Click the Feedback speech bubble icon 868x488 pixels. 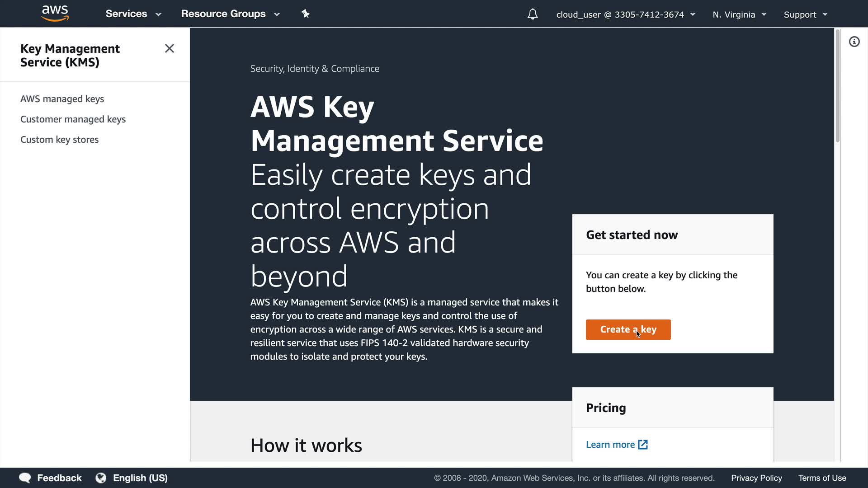[25, 478]
